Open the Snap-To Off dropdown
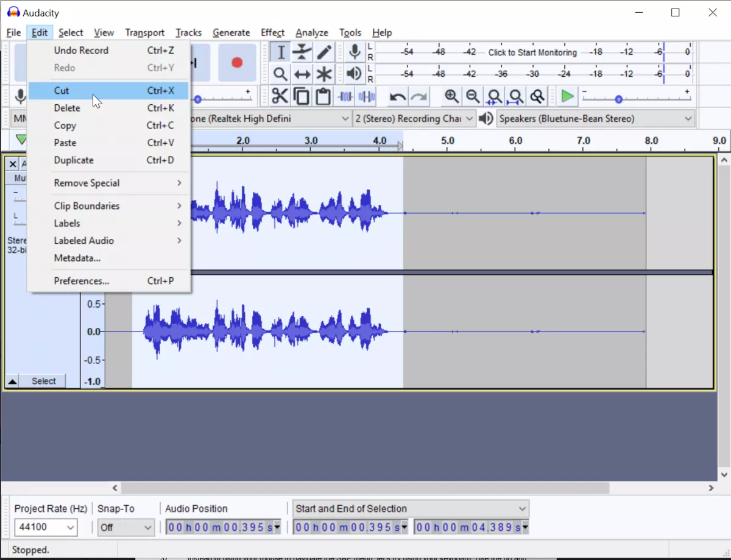731x560 pixels. [x=126, y=527]
